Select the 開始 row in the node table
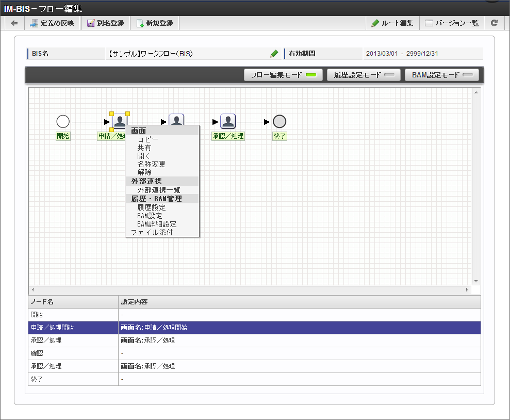This screenshot has width=510, height=420. pyautogui.click(x=254, y=315)
